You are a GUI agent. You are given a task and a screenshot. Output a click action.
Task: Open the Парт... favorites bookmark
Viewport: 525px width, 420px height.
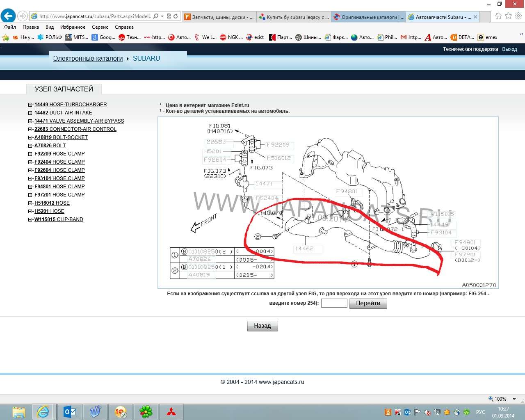point(281,37)
